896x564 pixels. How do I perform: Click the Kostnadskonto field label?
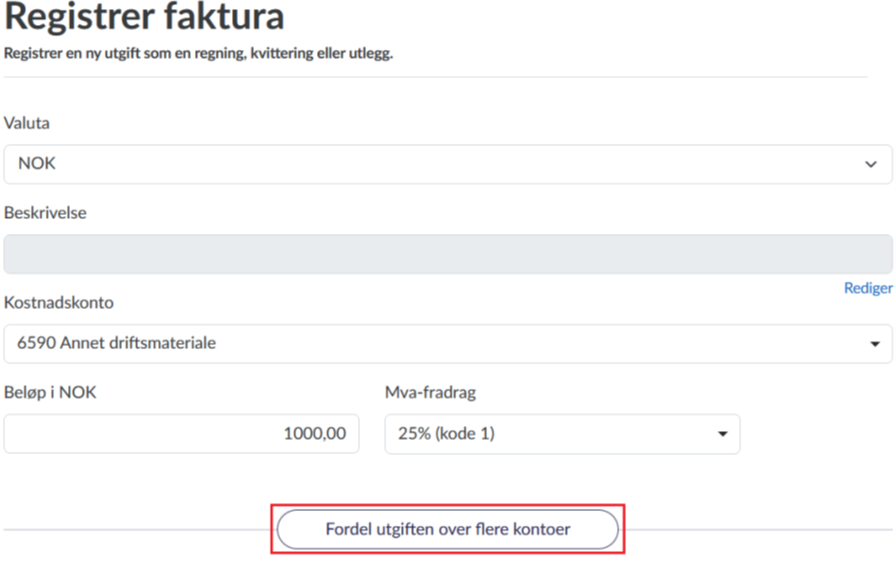(58, 303)
